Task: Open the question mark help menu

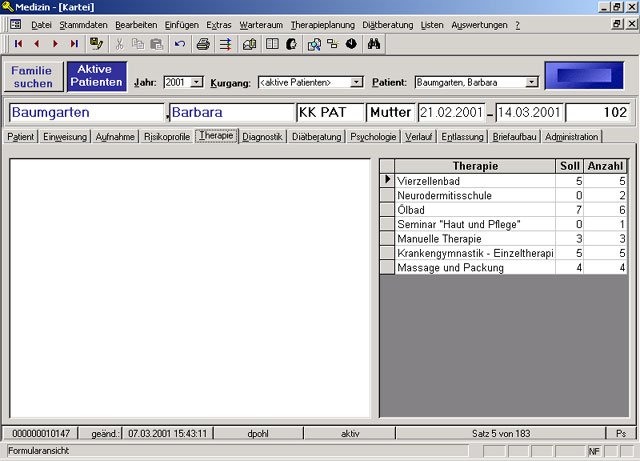Action: 518,25
